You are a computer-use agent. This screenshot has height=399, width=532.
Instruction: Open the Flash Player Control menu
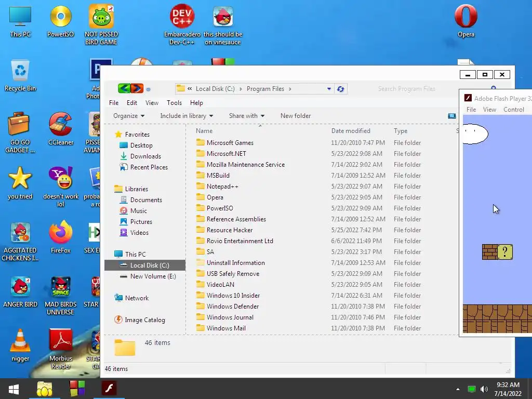point(514,110)
